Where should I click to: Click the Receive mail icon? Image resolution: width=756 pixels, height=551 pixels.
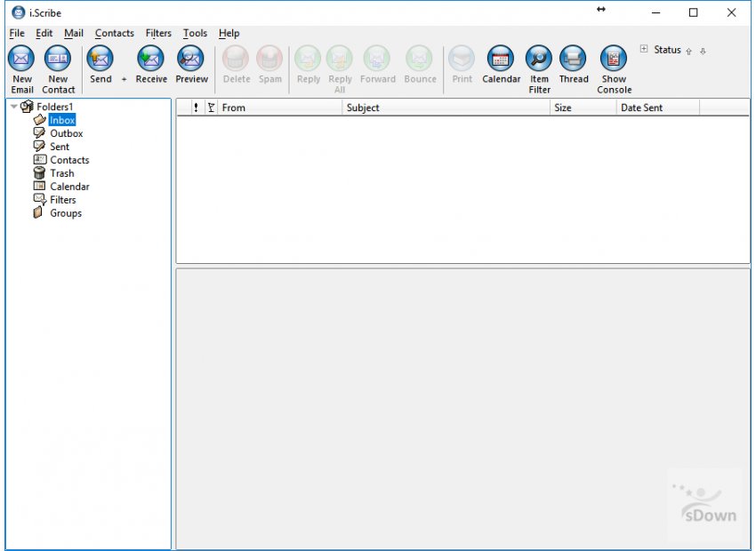click(x=151, y=59)
